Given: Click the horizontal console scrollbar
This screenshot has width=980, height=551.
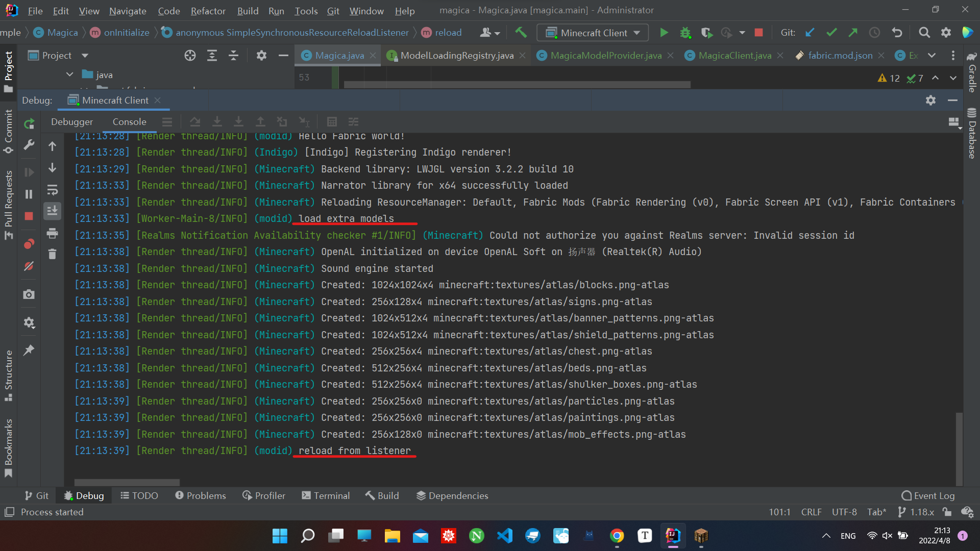Looking at the screenshot, I should 127,482.
